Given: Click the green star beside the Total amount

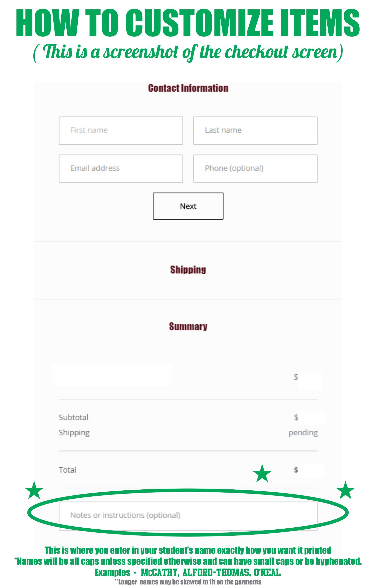Looking at the screenshot, I should [x=262, y=474].
